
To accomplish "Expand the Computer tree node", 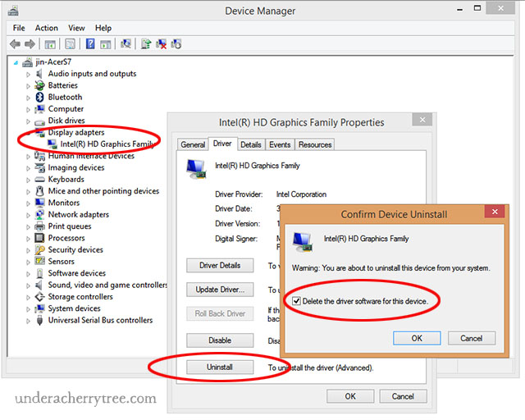I will 28,110.
